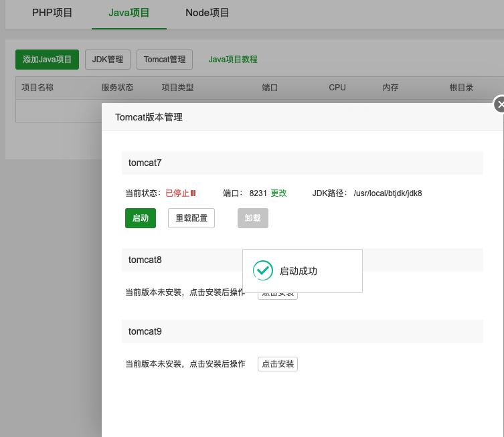Screen dimensions: 504x437
Task: Click 点击安装 under tomcat9
Action: pyautogui.click(x=278, y=364)
